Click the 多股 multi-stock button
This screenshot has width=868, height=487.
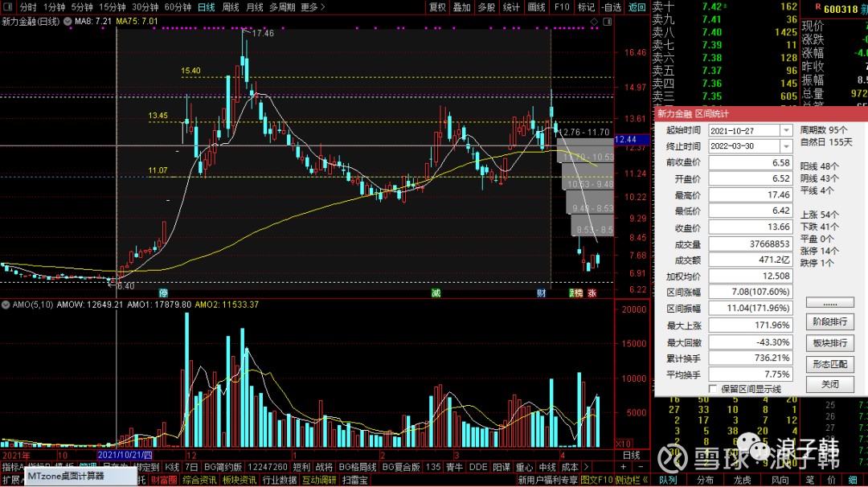pos(486,7)
